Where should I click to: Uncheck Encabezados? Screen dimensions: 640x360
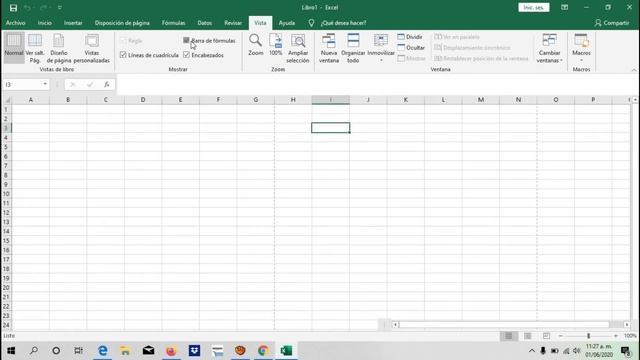pos(186,55)
